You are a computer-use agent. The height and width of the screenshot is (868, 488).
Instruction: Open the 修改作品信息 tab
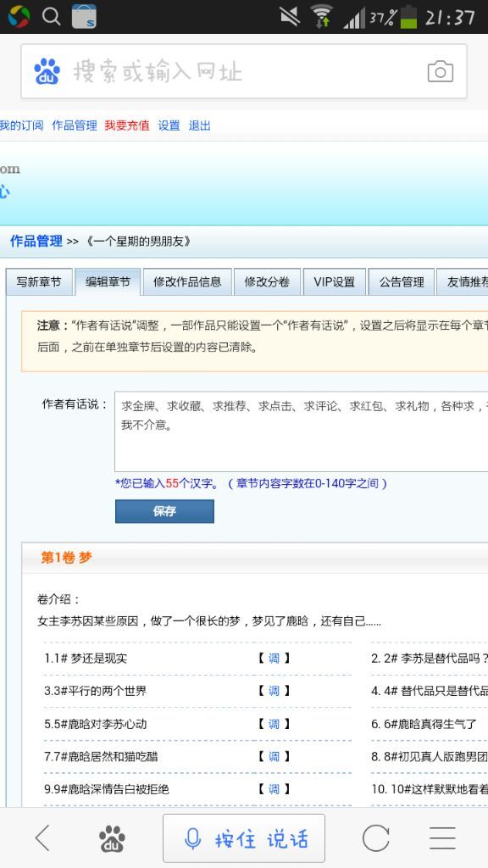187,281
